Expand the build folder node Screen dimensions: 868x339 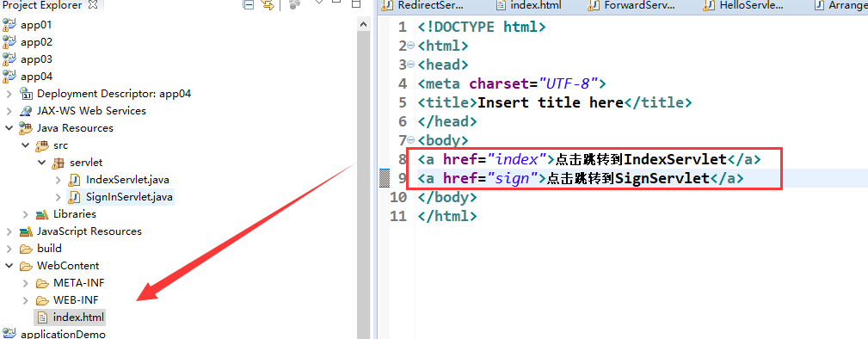pos(9,248)
